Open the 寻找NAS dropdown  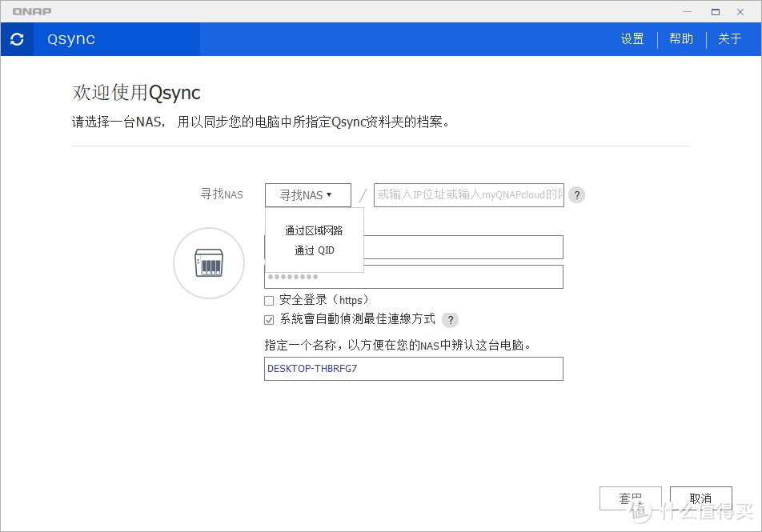[307, 194]
